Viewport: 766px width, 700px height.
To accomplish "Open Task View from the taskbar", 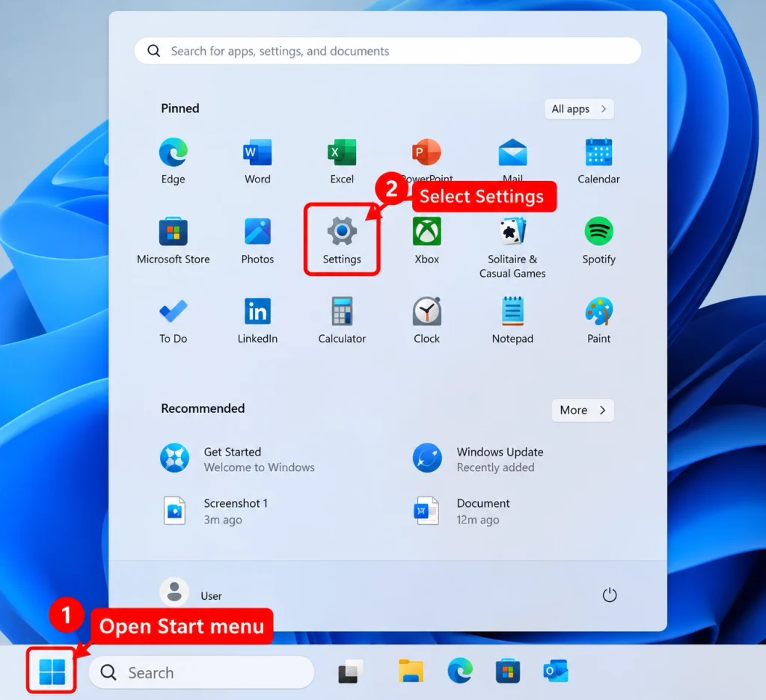I will tap(351, 672).
